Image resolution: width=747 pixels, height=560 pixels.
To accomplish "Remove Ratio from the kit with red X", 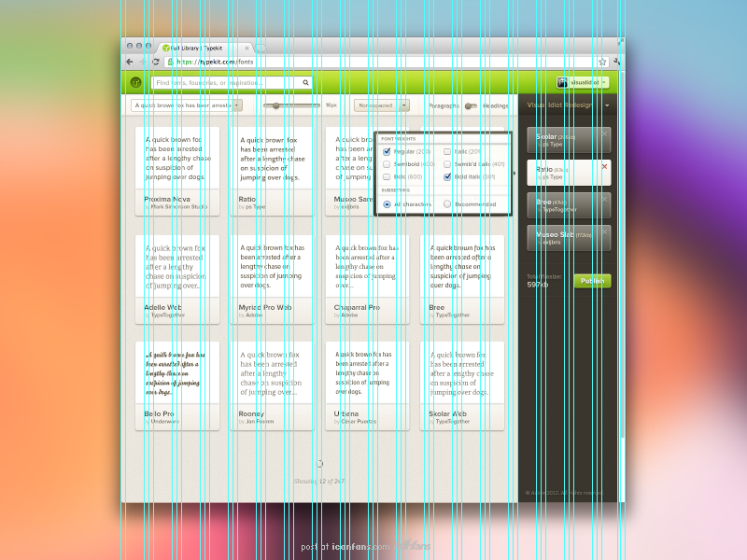I will [604, 167].
